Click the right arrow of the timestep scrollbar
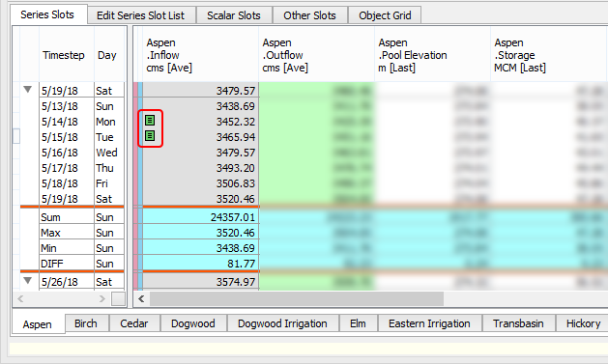This screenshot has height=364, width=608. click(x=102, y=298)
